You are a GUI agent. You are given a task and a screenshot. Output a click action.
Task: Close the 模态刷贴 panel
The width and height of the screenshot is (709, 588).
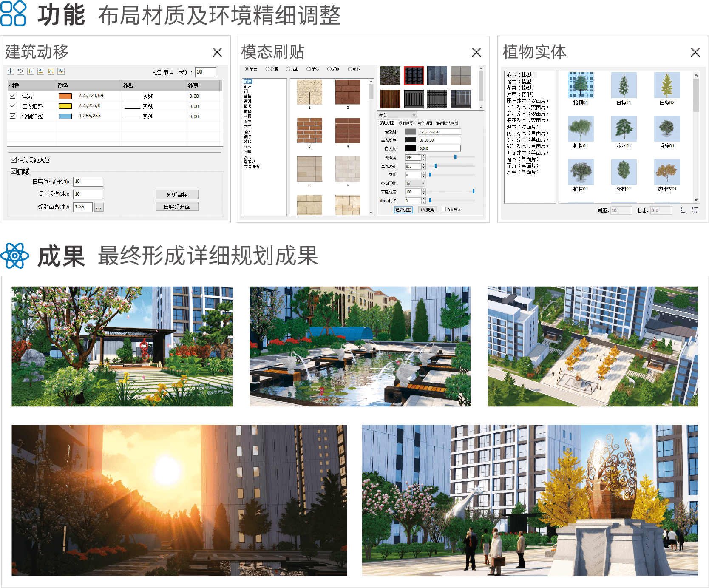[x=476, y=52]
